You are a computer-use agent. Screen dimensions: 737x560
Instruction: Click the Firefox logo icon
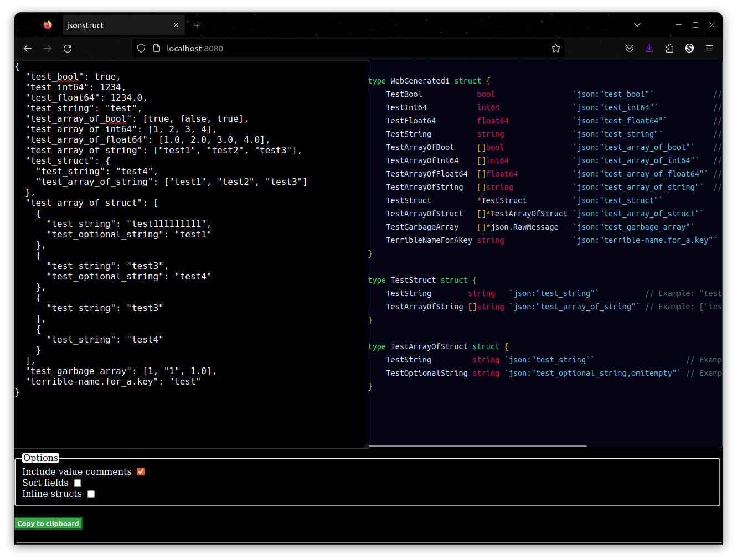pyautogui.click(x=48, y=25)
